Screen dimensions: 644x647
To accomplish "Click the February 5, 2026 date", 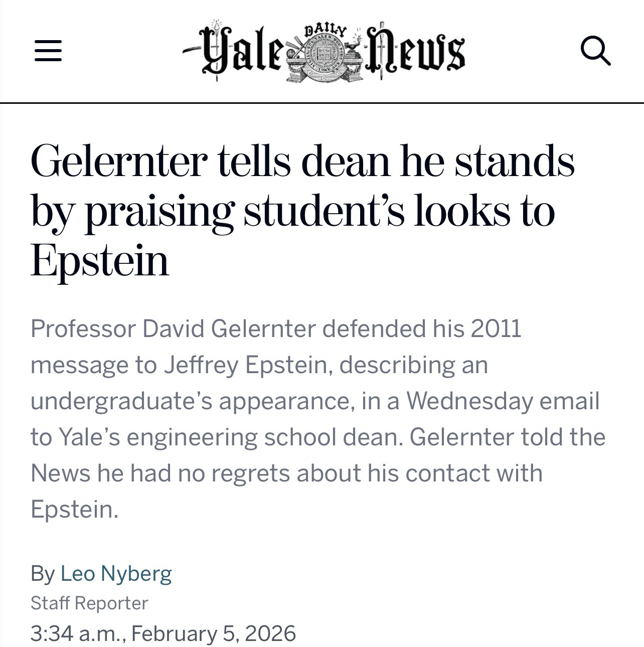I will click(x=214, y=633).
